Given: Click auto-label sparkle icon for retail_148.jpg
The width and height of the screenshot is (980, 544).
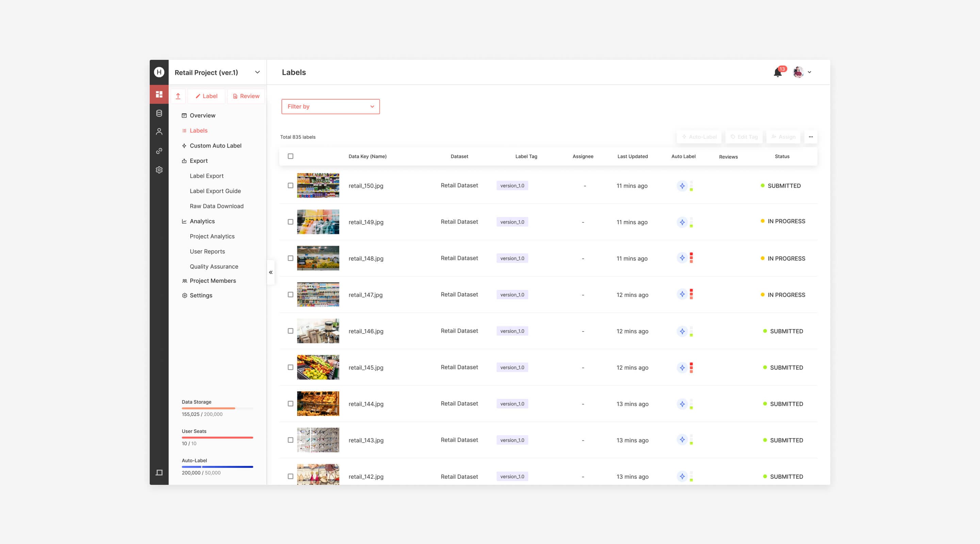Looking at the screenshot, I should 682,258.
